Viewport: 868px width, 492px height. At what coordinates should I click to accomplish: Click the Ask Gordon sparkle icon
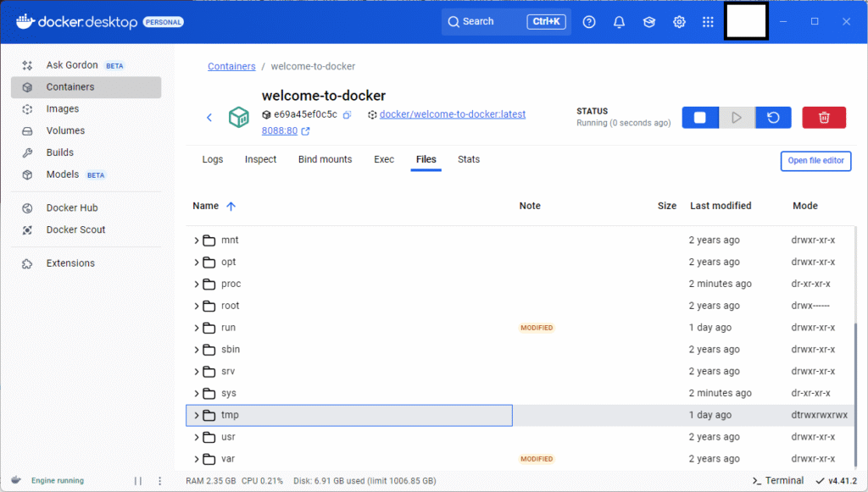pyautogui.click(x=27, y=65)
